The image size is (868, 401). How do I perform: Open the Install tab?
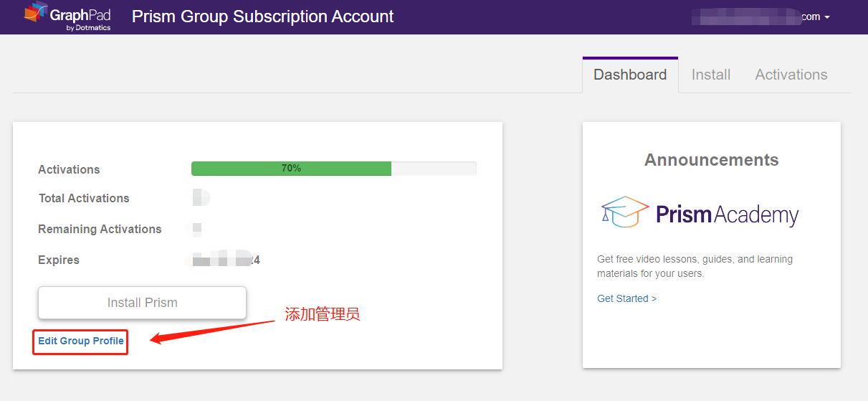click(711, 75)
